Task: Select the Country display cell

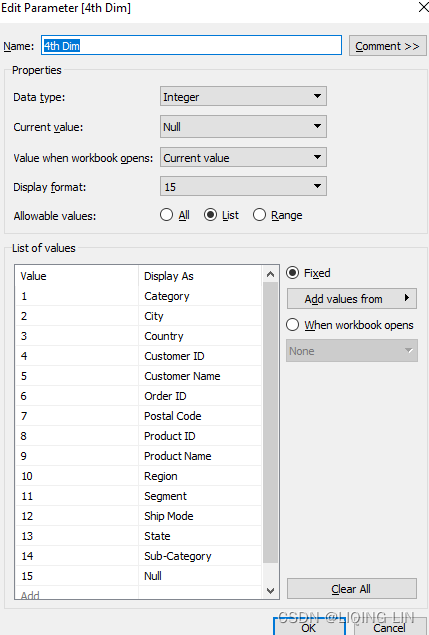Action: point(201,336)
